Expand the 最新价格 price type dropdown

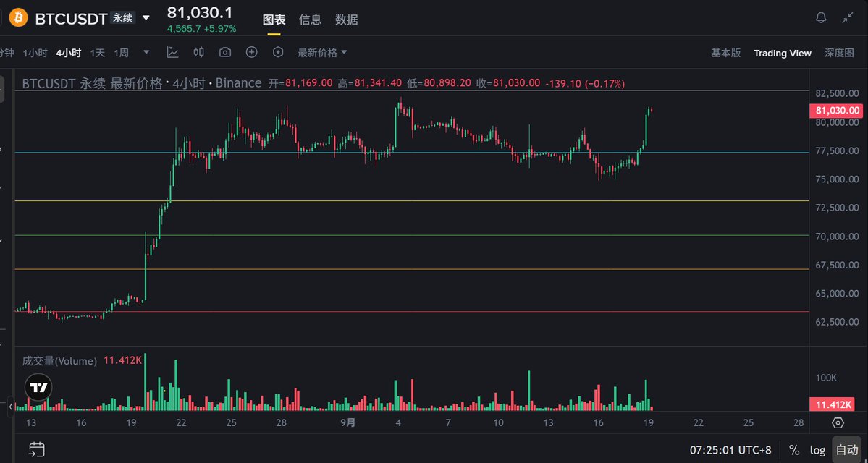pos(322,53)
